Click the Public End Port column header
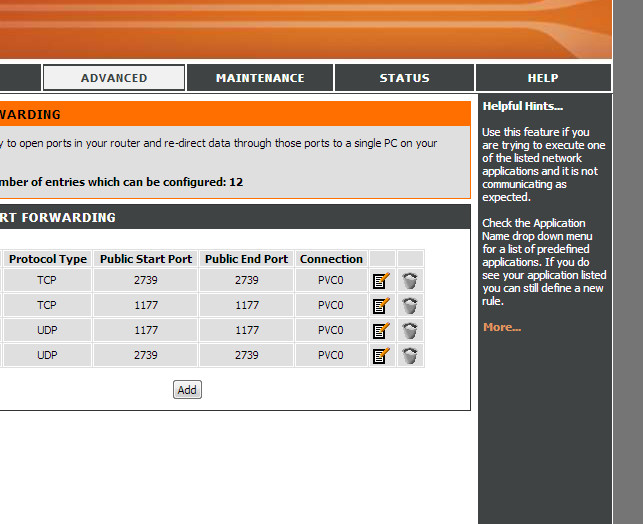The image size is (643, 524). (x=246, y=259)
